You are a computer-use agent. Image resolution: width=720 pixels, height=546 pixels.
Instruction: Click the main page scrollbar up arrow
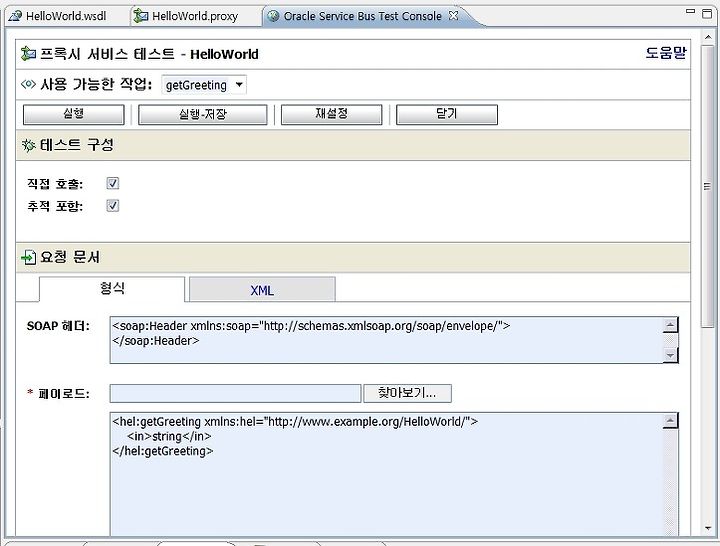coord(707,38)
